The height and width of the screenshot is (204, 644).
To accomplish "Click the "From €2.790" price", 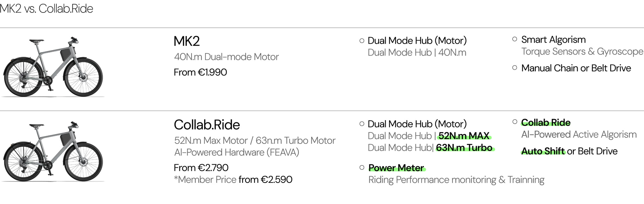I will pos(201,168).
